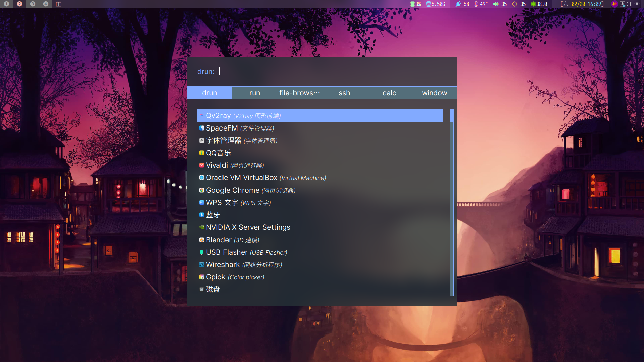Click the volume speaker icon in the status bar
This screenshot has width=644, height=362.
(495, 4)
